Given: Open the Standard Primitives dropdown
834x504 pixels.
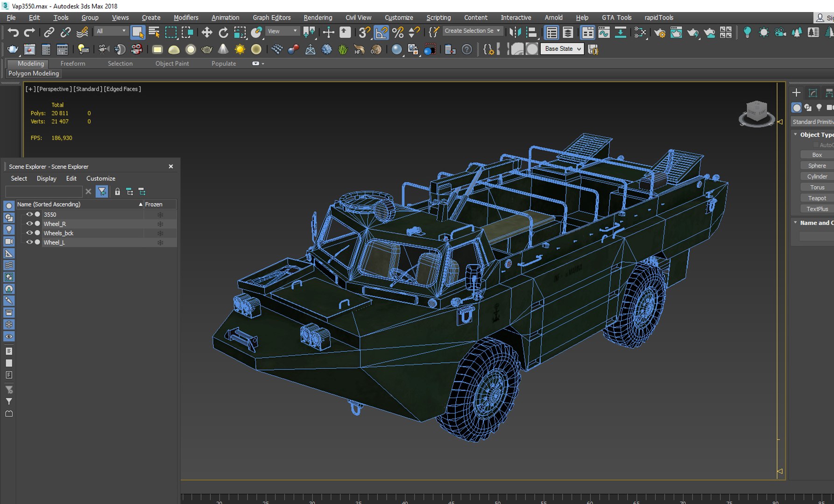Looking at the screenshot, I should coord(813,122).
